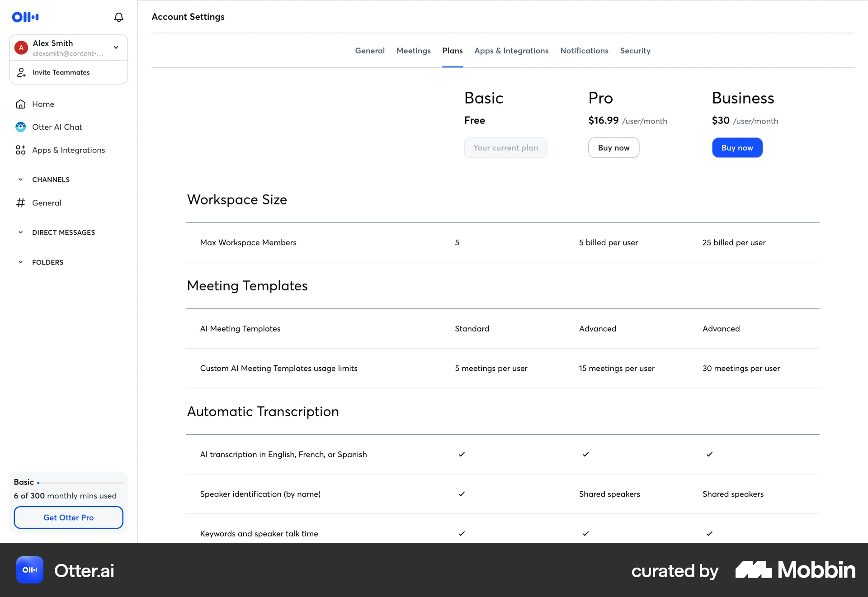Viewport: 868px width, 597px height.
Task: Click the Automatic Transcription heading
Action: 263,412
